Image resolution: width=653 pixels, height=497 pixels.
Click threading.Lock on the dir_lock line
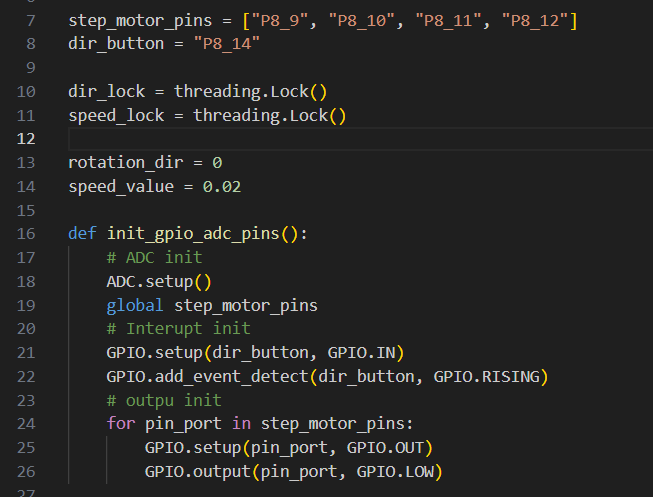(241, 92)
